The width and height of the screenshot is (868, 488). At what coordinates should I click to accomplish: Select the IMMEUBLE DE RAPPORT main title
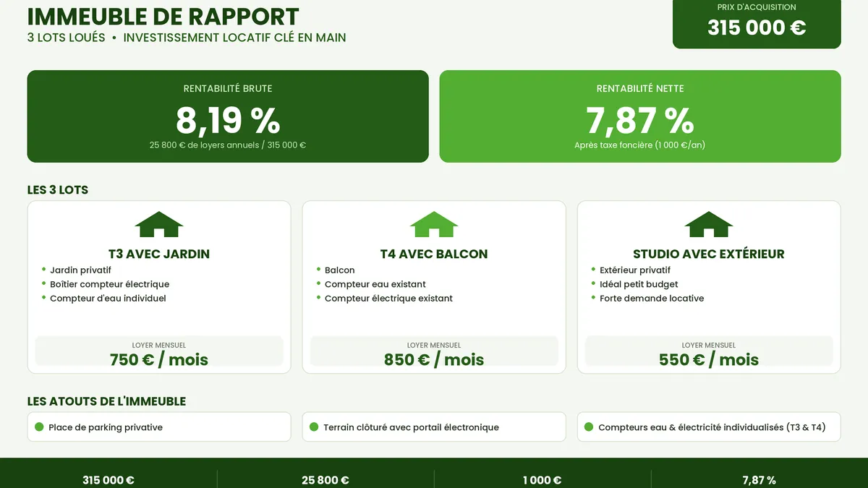point(163,17)
